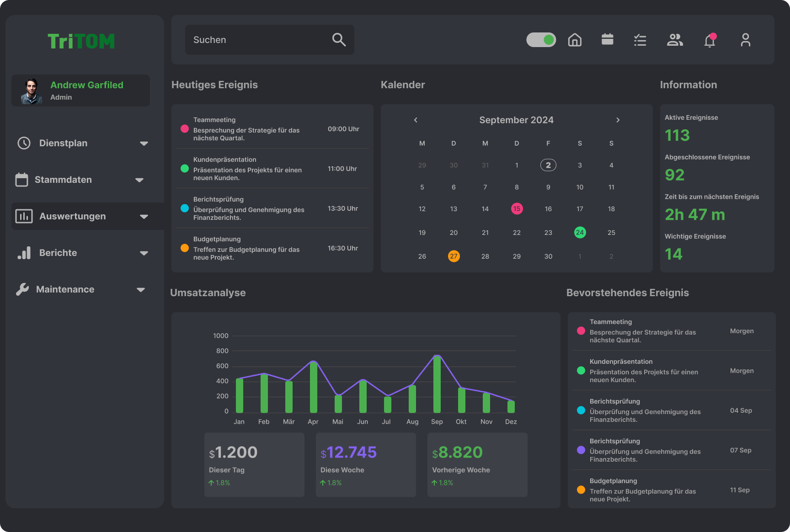790x532 pixels.
Task: Open the task checklist icon
Action: 640,40
